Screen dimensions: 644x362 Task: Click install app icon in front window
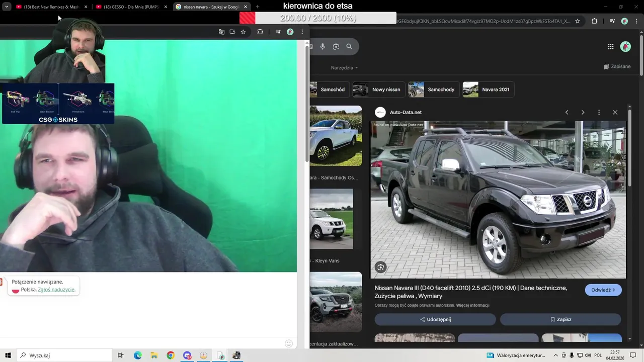coord(232,32)
